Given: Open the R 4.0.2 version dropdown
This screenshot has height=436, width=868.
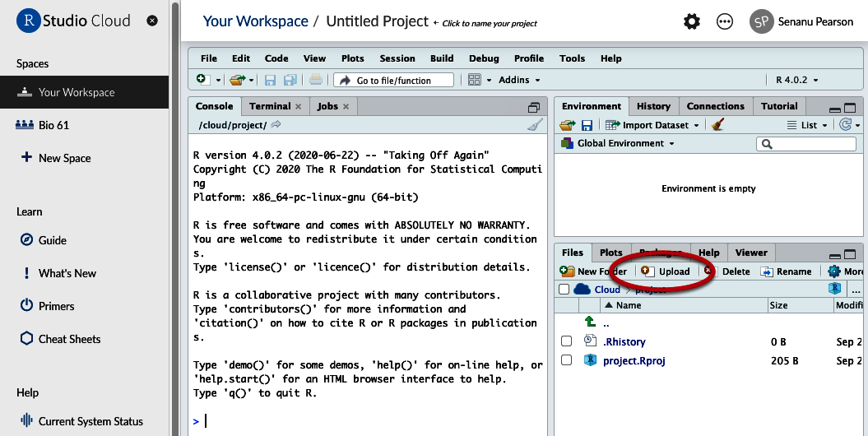Looking at the screenshot, I should 796,81.
